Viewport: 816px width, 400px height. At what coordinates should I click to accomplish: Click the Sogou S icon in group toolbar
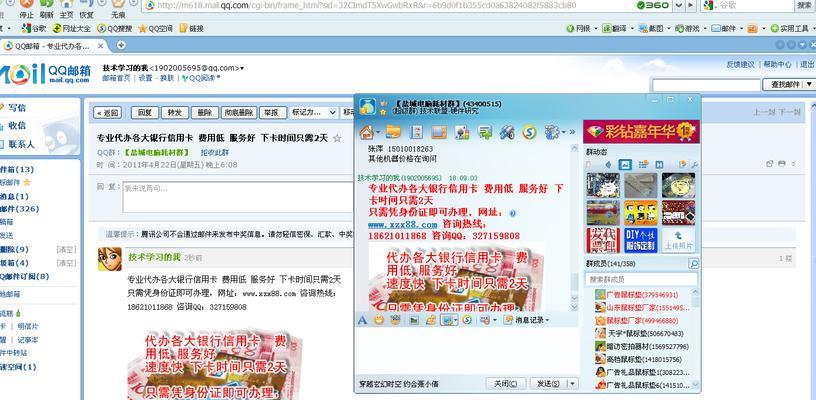(529, 132)
